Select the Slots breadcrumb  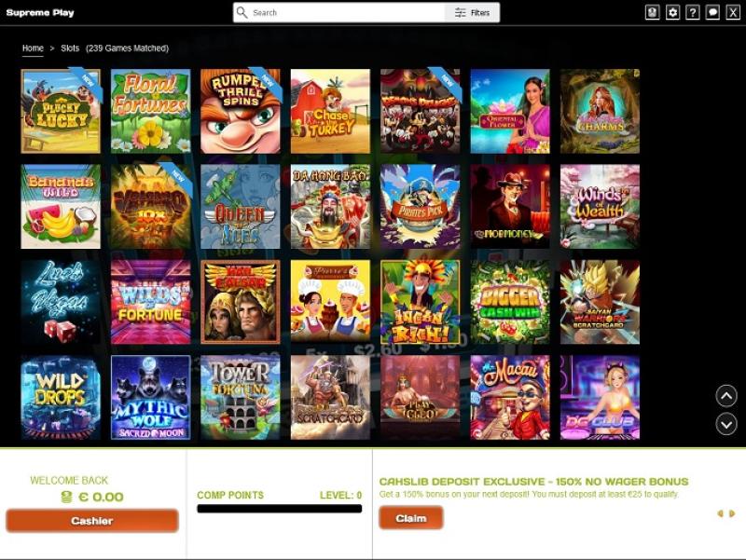click(x=70, y=48)
